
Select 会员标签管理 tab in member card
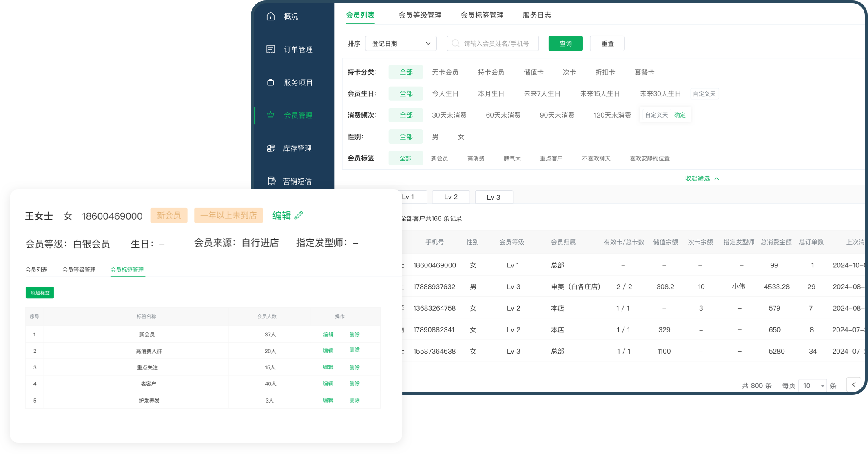pos(127,270)
